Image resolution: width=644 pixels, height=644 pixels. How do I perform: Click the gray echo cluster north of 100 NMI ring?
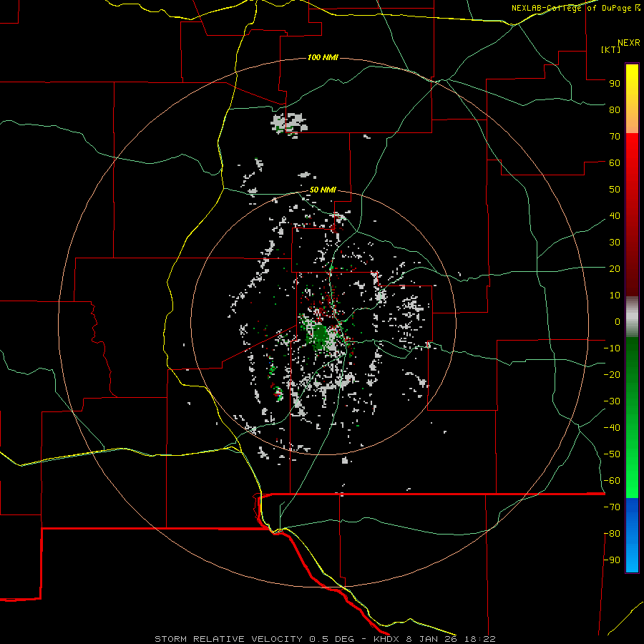tap(289, 125)
